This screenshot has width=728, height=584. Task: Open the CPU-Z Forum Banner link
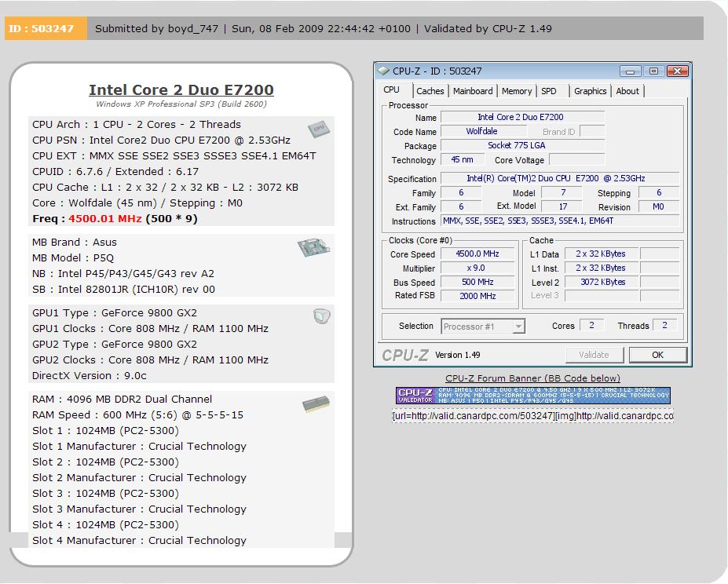pyautogui.click(x=532, y=378)
